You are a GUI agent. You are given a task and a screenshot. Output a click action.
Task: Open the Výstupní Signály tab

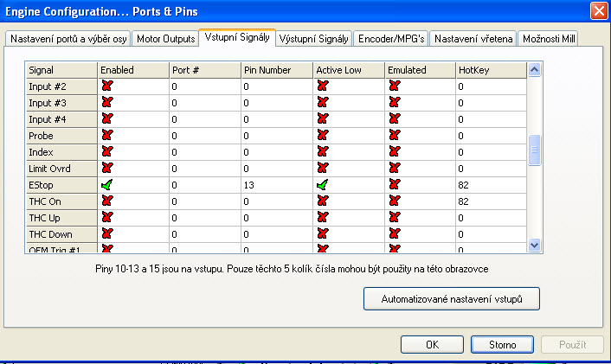315,39
